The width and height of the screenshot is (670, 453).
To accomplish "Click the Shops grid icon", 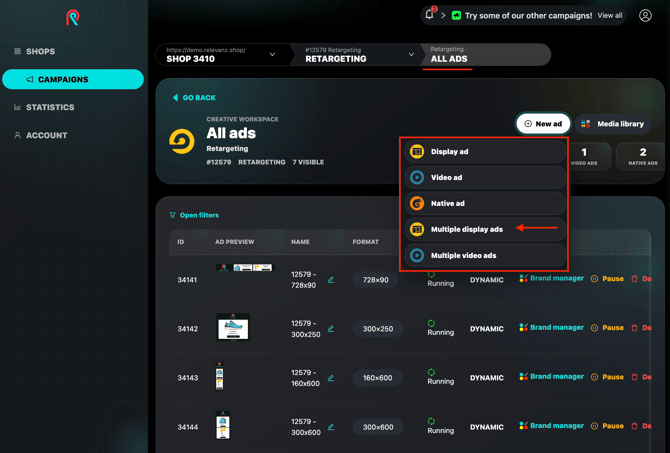I will tap(18, 51).
